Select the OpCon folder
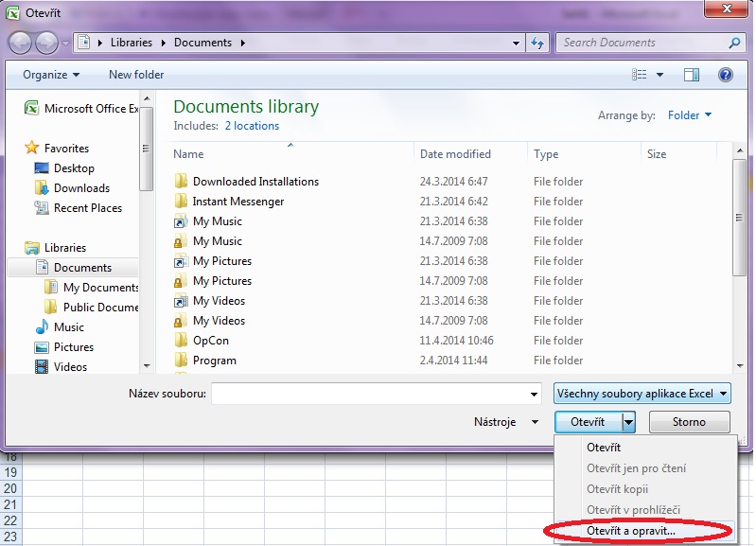Viewport: 756px width, 546px height. coord(210,341)
